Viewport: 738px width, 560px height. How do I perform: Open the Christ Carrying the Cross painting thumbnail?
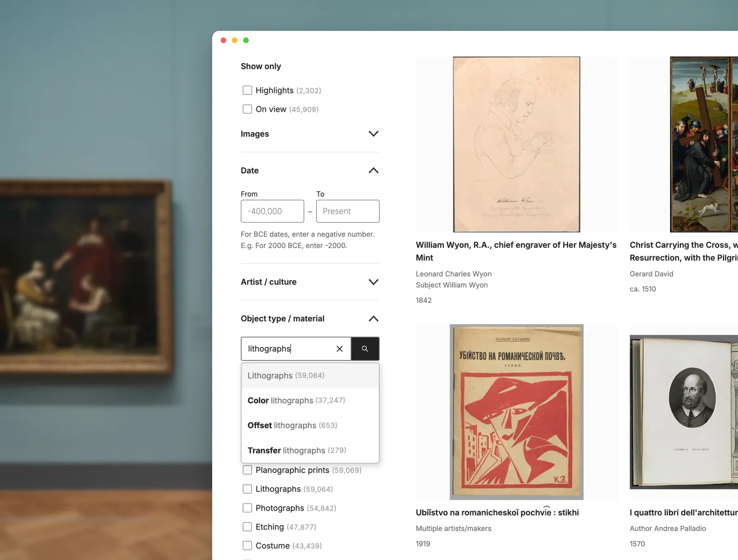[x=704, y=144]
